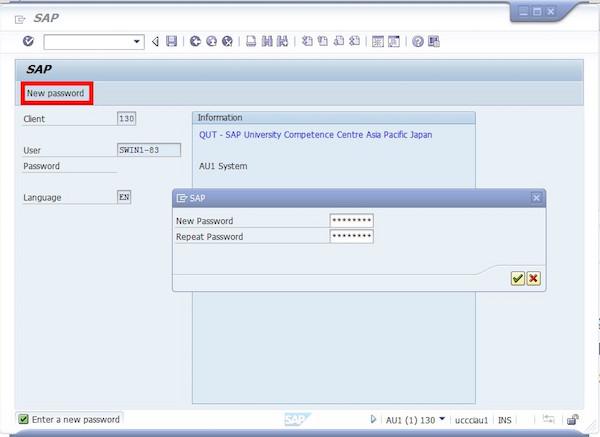
Task: Click the Client number field
Action: 126,119
